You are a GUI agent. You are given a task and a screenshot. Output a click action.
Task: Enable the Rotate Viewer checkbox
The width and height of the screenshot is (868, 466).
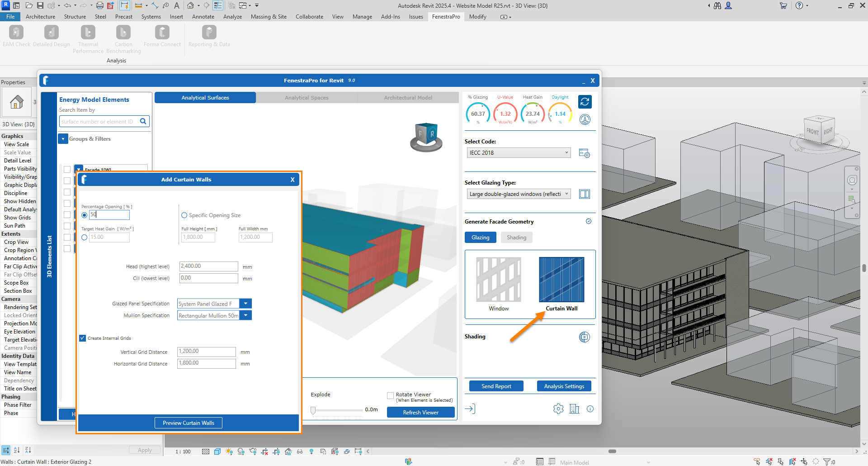(390, 395)
